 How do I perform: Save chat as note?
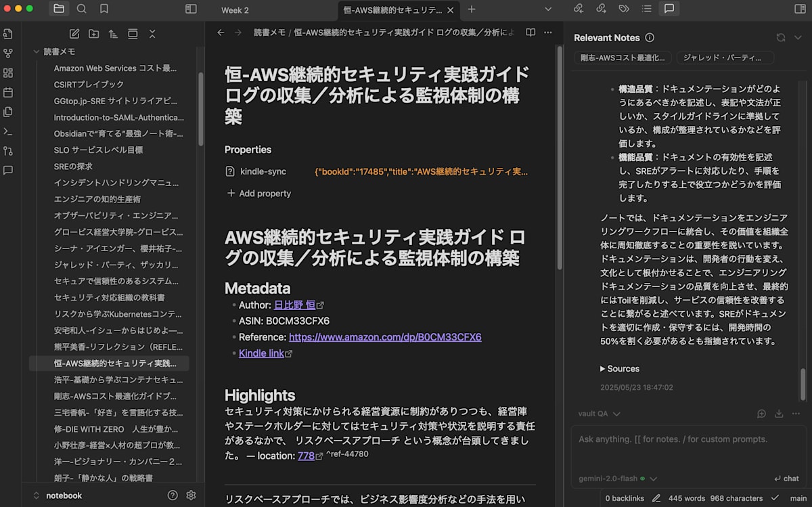[x=779, y=414]
